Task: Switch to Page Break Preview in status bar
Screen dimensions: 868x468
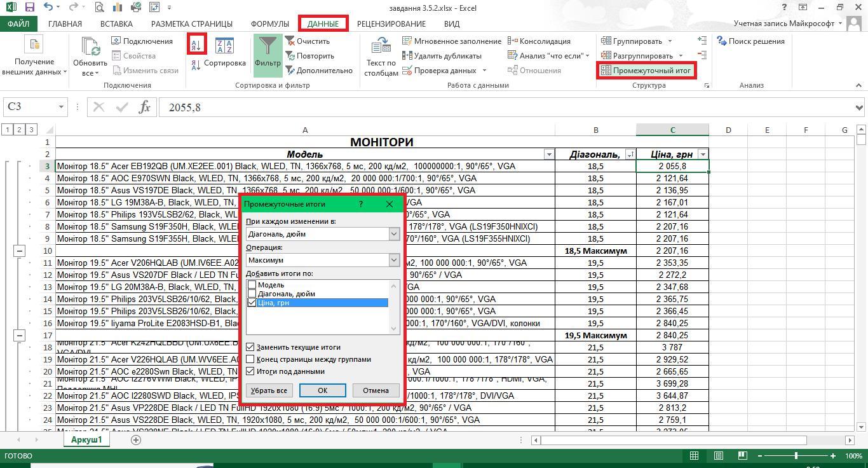Action: pos(743,456)
